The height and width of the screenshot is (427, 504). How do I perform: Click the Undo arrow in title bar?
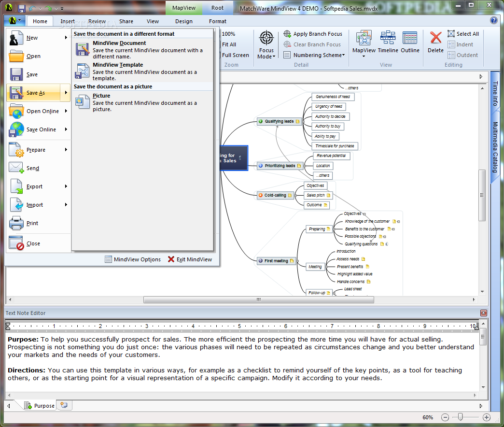point(32,8)
